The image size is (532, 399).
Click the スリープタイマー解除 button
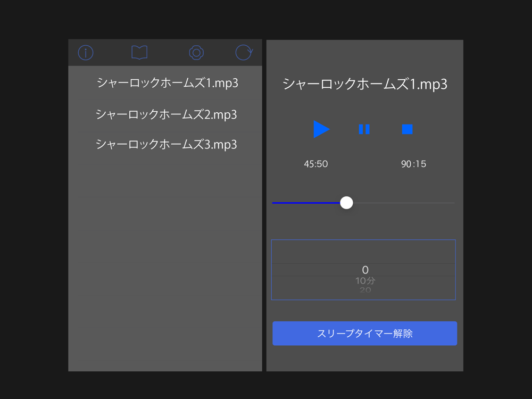365,334
